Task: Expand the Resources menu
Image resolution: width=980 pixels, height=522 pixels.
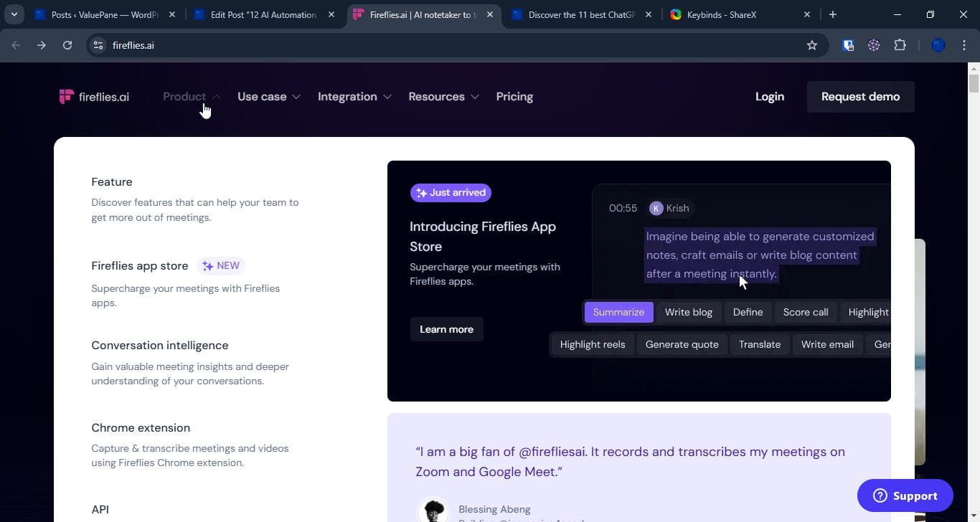Action: (443, 97)
